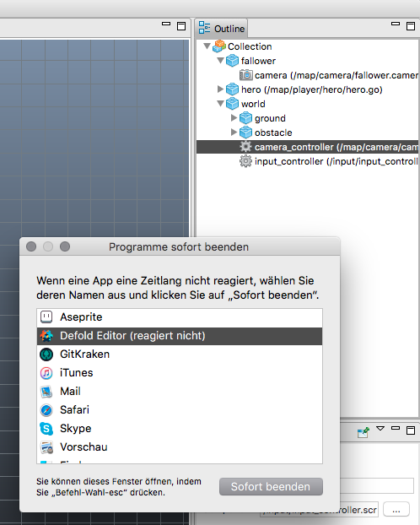Image resolution: width=420 pixels, height=525 pixels.
Task: Click the fallower cube icon
Action: (x=232, y=61)
